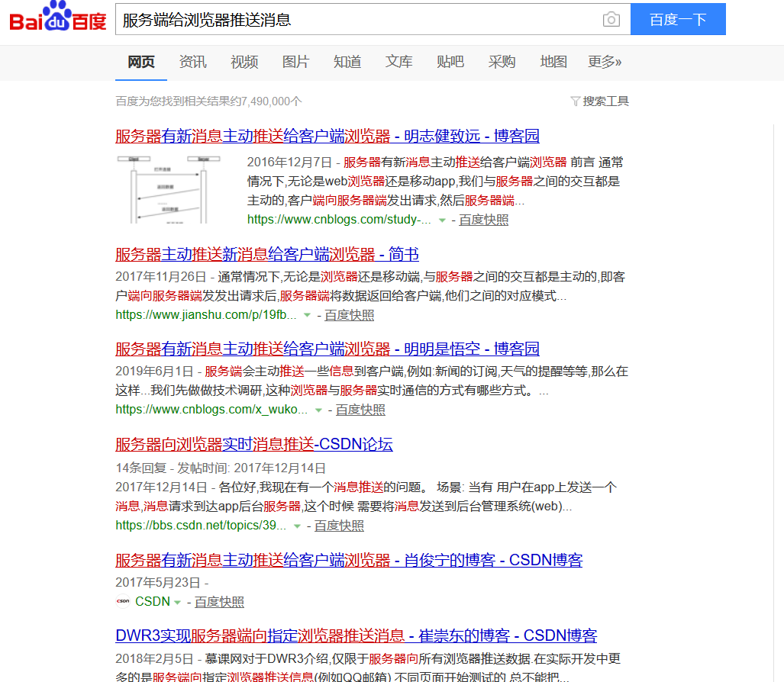Screen dimensions: 784x682
Task: Open 百度快照 for bbs.csdn.net result
Action: [339, 526]
